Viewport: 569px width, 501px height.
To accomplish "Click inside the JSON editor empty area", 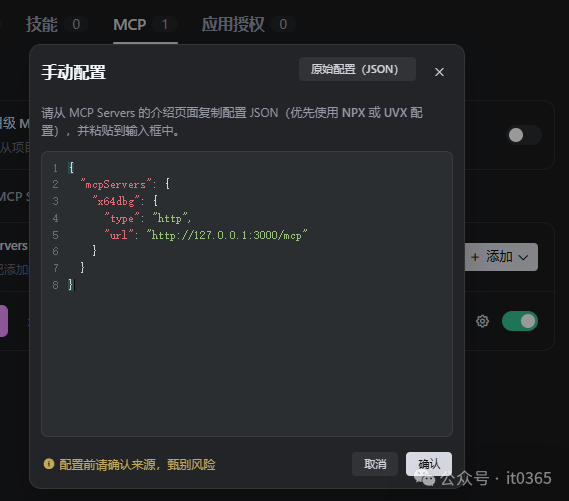I will tap(247, 363).
